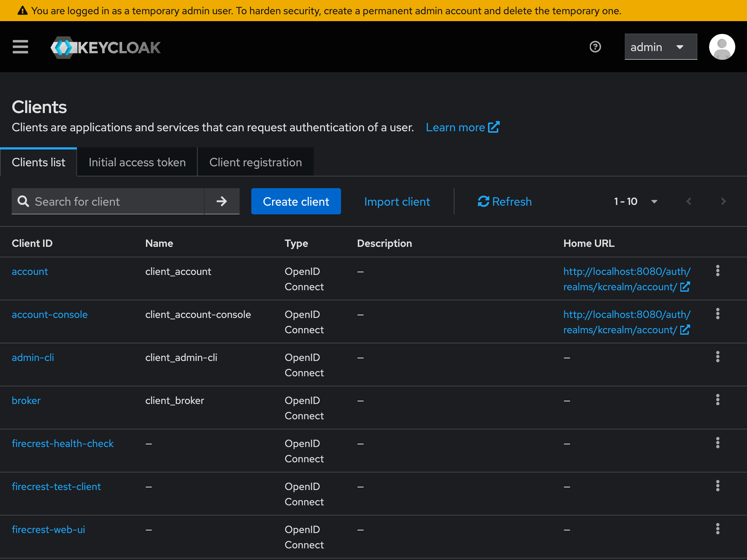Open the help question-mark icon
The height and width of the screenshot is (560, 747).
pyautogui.click(x=595, y=47)
